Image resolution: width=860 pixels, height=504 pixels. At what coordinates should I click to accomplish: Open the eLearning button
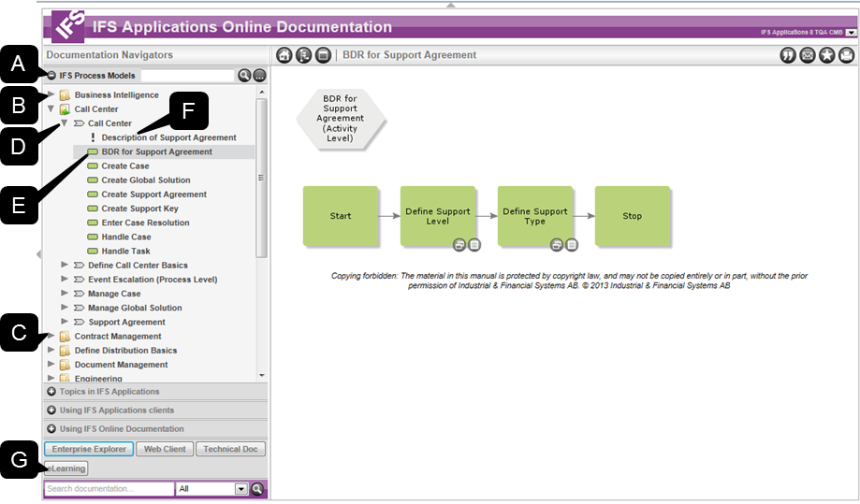66,468
